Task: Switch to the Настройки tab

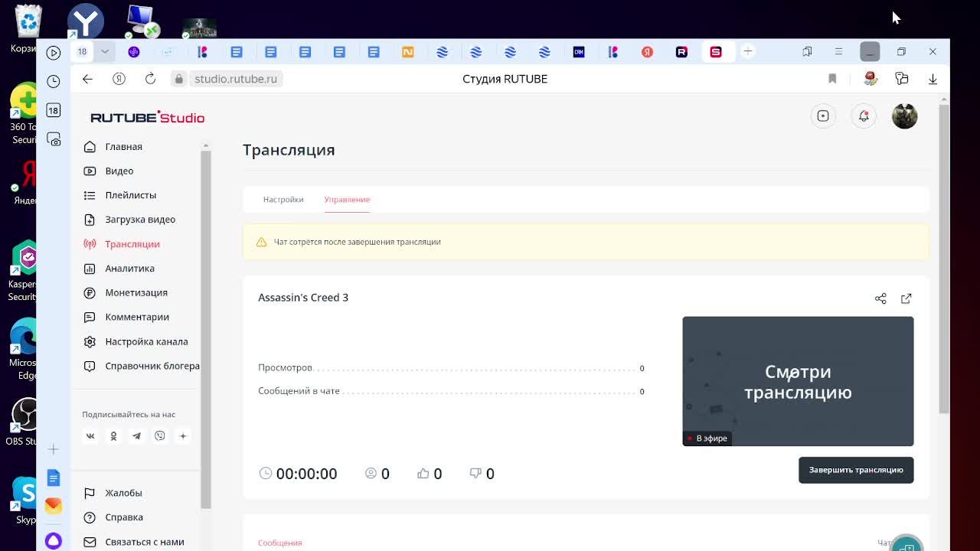Action: point(283,200)
